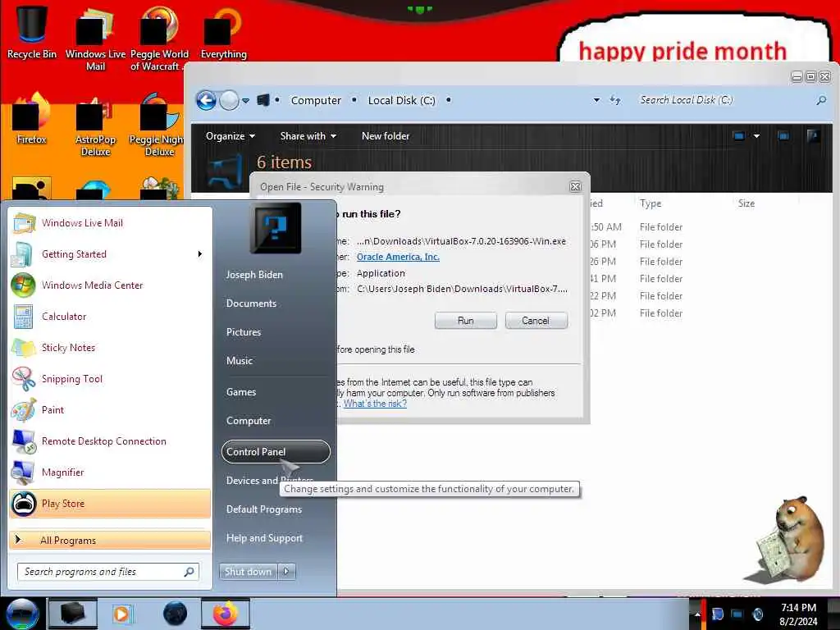Viewport: 840px width, 630px height.
Task: Open the Shut down options arrow
Action: point(286,572)
